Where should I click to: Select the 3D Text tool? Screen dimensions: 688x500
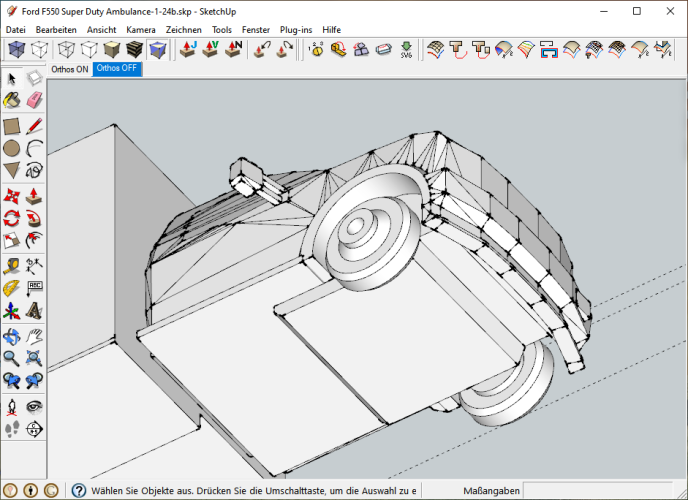34,311
